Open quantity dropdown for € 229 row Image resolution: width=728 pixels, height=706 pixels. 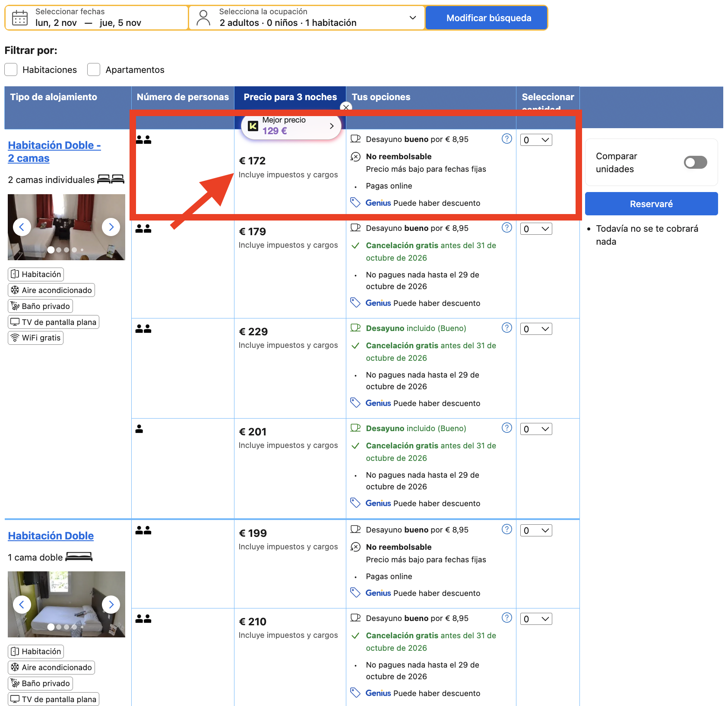point(536,329)
